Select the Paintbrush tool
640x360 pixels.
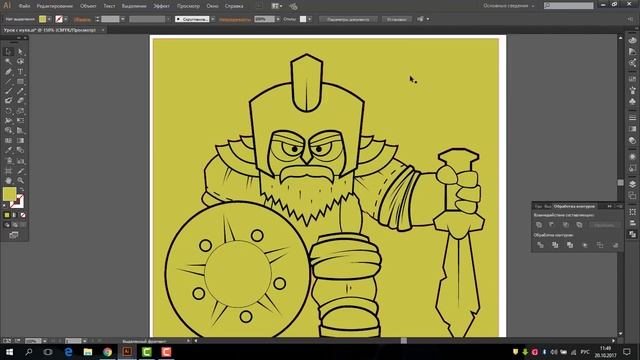(x=8, y=91)
